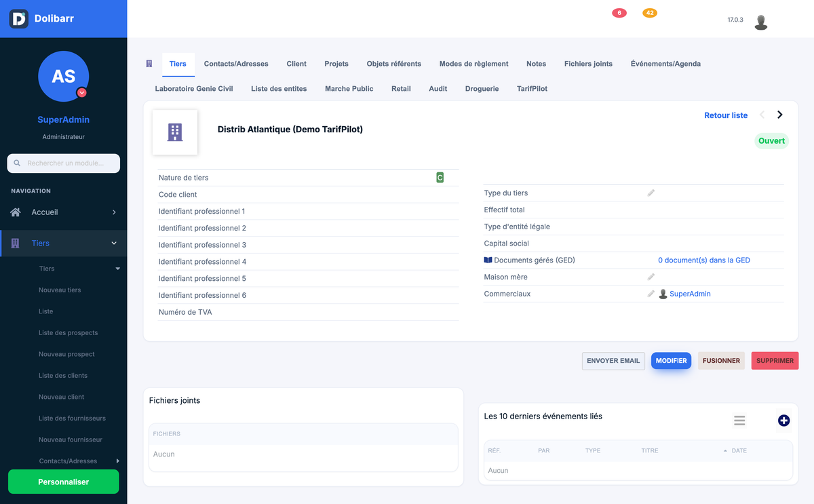Open 0 document(s) dans la GED link
This screenshot has height=504, width=814.
(x=704, y=260)
